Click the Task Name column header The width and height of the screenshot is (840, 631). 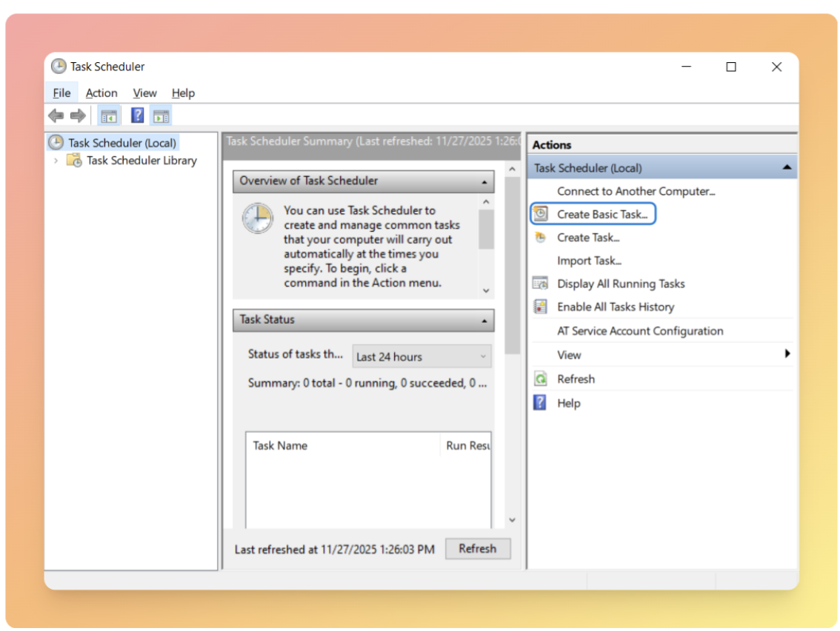(280, 446)
